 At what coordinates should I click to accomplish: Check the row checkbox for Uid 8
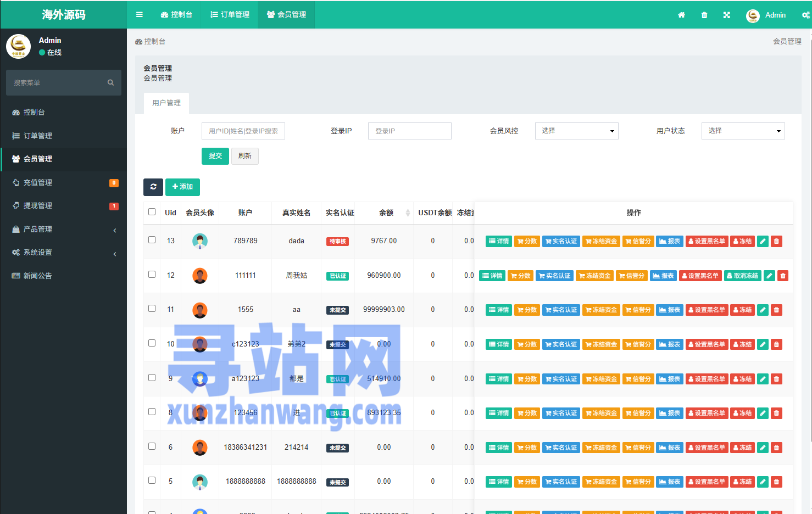tap(152, 412)
